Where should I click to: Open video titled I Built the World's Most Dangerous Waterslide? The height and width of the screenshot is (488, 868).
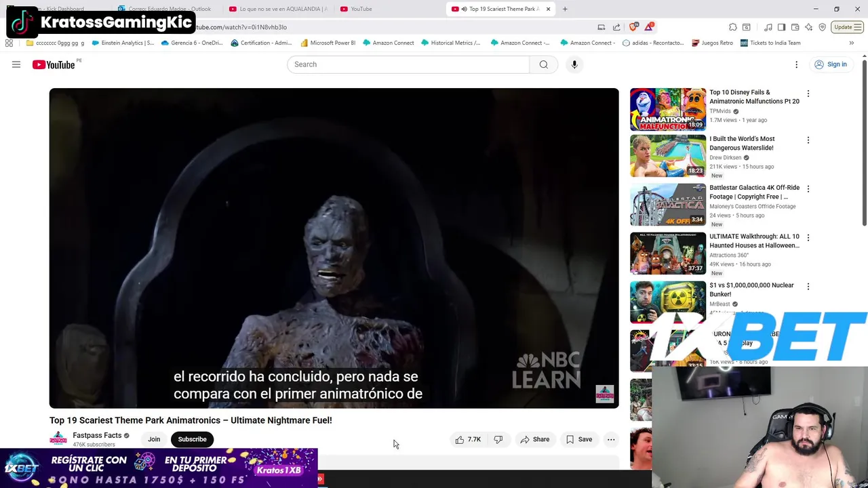click(x=742, y=143)
